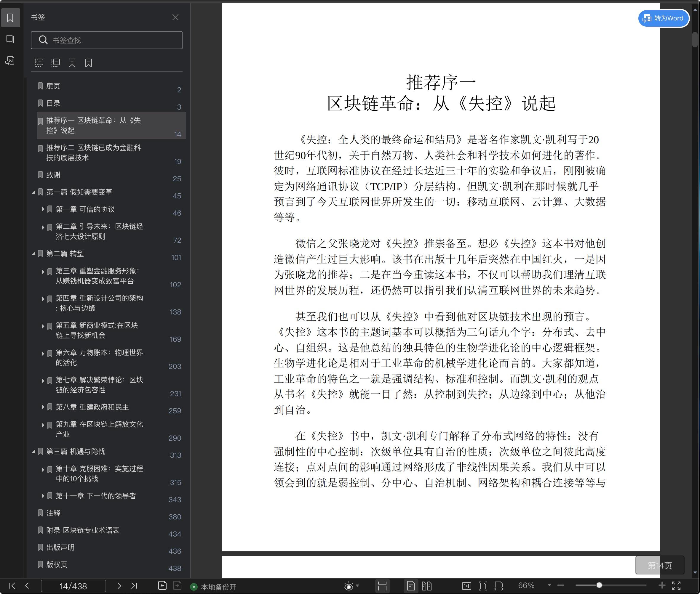This screenshot has height=594, width=700.
Task: Expand 第二章 引导未来 bookmark
Action: pyautogui.click(x=43, y=227)
